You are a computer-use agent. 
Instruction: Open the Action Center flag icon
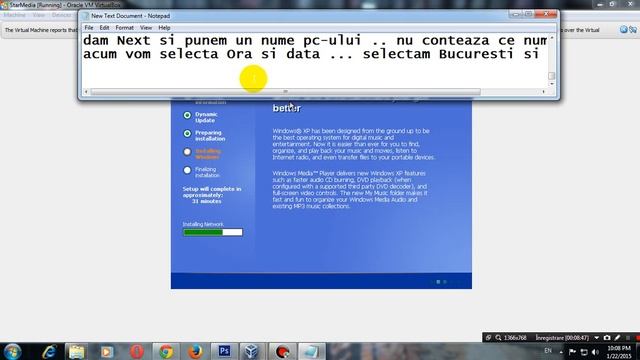point(572,352)
